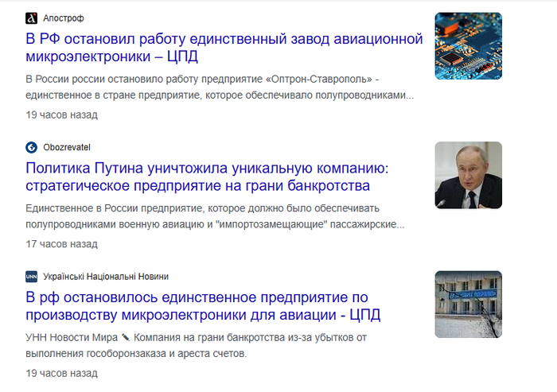Open the circuit board thumbnail image
Viewport: 557px width, 392px height.
[468, 46]
